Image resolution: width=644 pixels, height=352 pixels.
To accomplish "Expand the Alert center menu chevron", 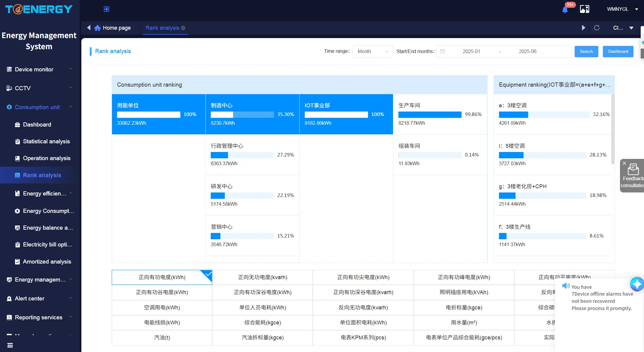I will [71, 298].
